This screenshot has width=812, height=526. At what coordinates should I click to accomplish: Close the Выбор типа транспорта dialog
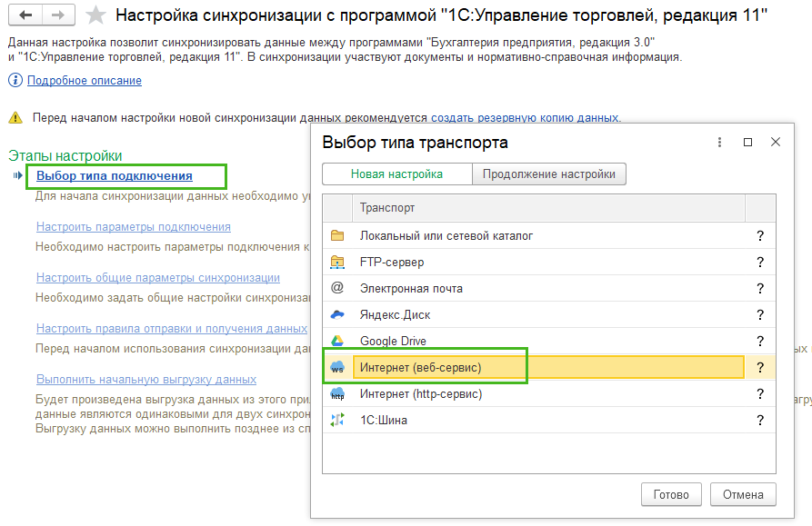776,142
